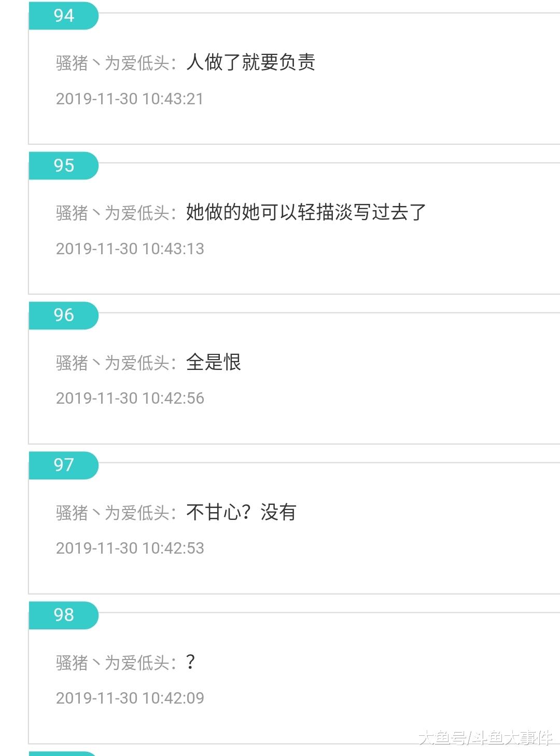Image resolution: width=560 pixels, height=756 pixels.
Task: Click the number 98 badge
Action: (63, 615)
